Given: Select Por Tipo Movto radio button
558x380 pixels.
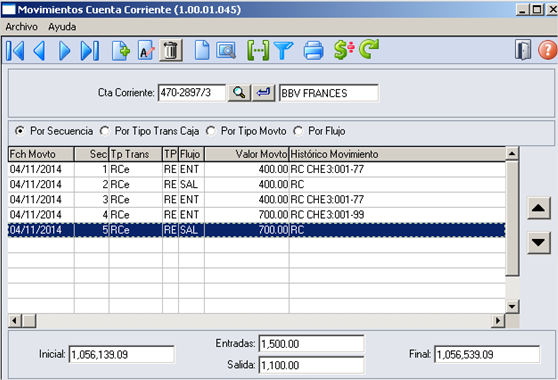Looking at the screenshot, I should (x=211, y=131).
